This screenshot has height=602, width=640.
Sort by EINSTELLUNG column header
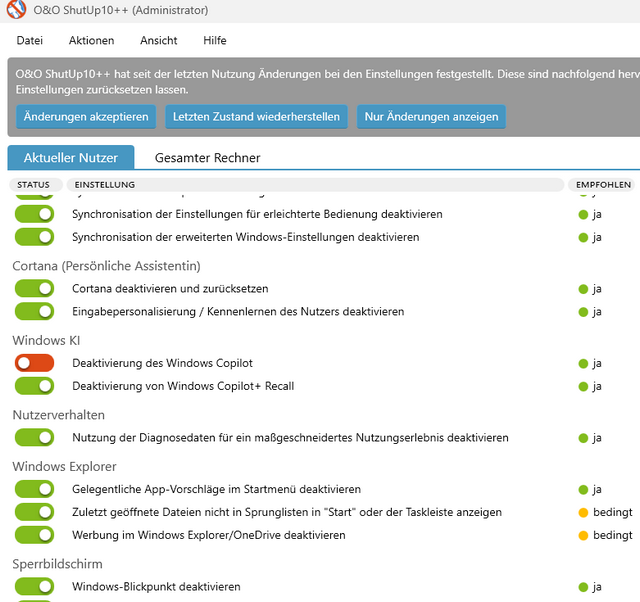315,185
